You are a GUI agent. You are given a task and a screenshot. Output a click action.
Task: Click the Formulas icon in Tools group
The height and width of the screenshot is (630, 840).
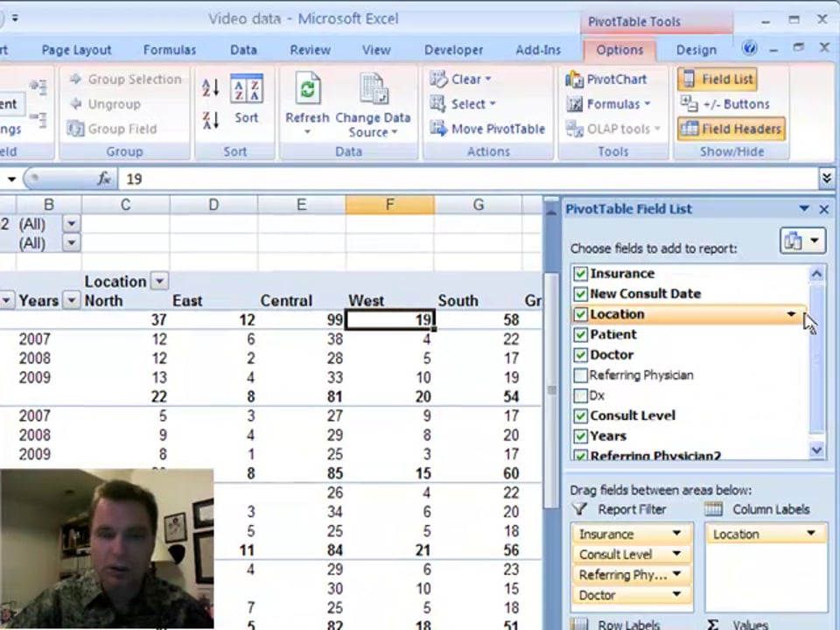point(574,104)
